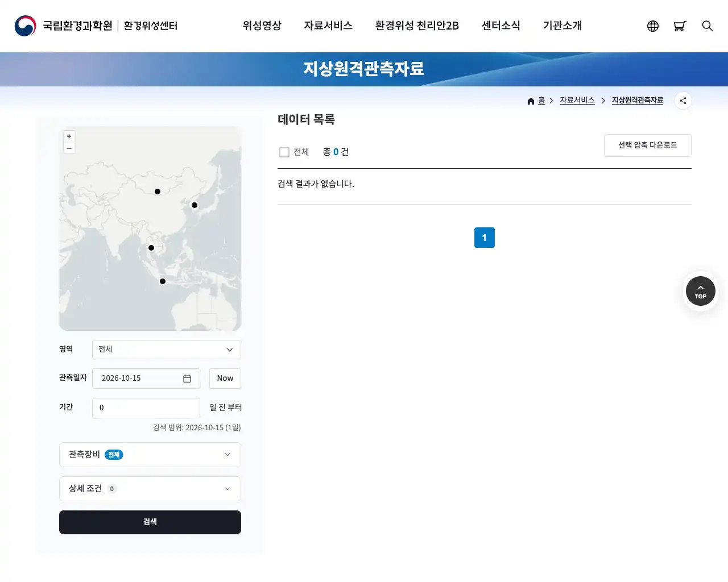Viewport: 728px width, 582px height.
Task: Go to page 1 in pagination
Action: click(485, 238)
